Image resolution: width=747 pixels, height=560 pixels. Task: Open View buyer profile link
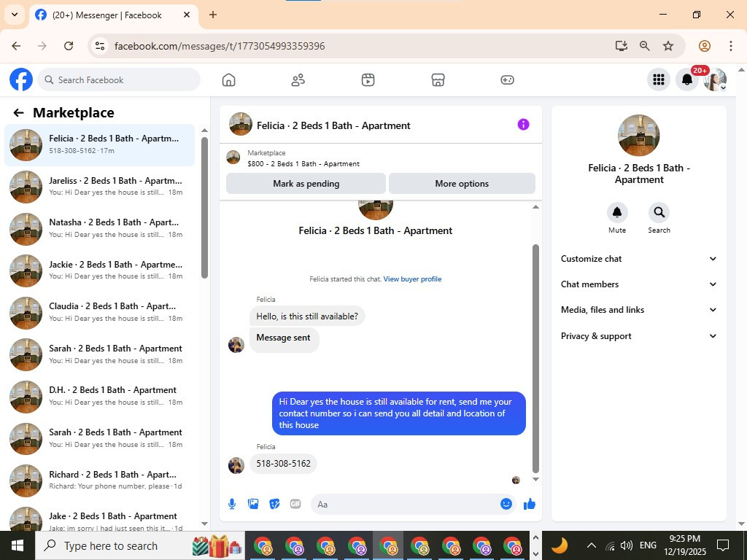[412, 279]
